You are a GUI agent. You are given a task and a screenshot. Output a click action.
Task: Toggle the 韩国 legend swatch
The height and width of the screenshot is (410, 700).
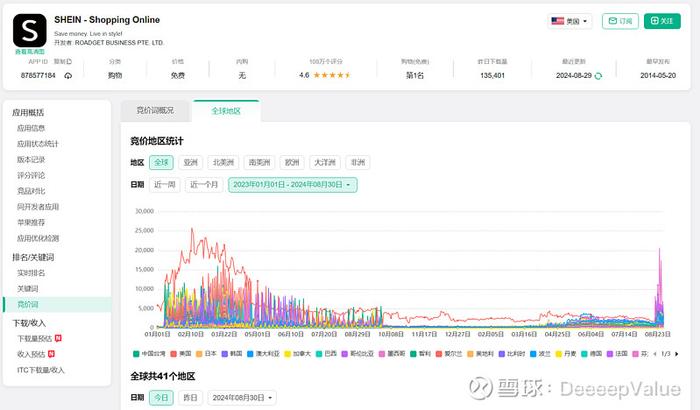click(225, 354)
